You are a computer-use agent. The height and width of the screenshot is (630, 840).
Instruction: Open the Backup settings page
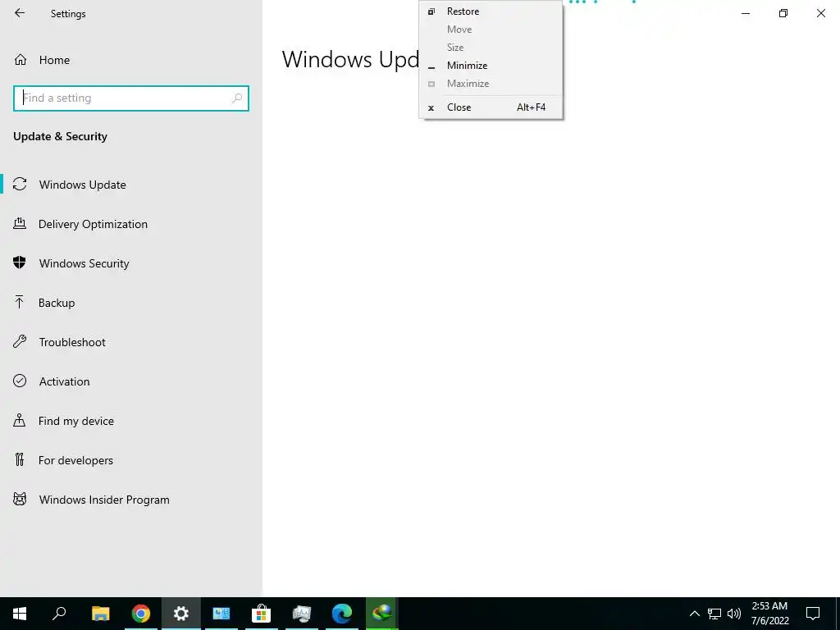click(x=130, y=303)
